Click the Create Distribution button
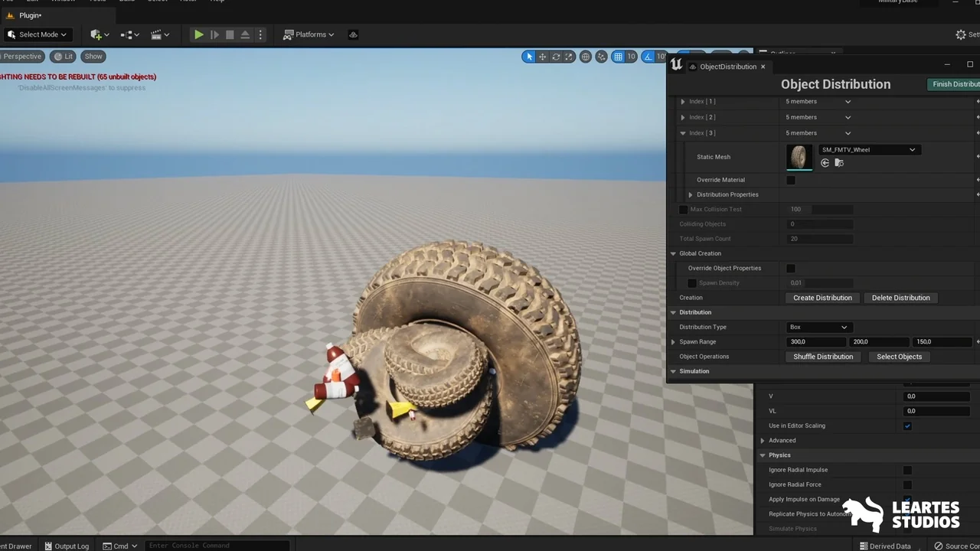The image size is (980, 551). pos(822,298)
